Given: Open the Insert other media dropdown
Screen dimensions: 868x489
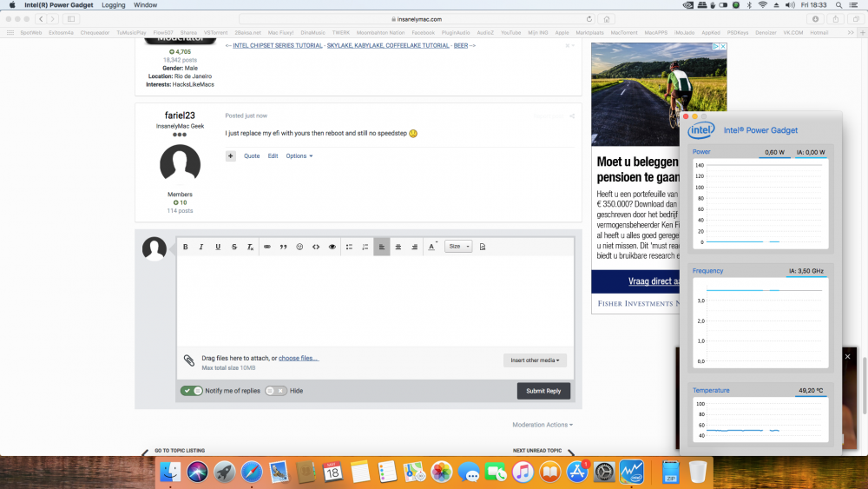Looking at the screenshot, I should pos(535,360).
